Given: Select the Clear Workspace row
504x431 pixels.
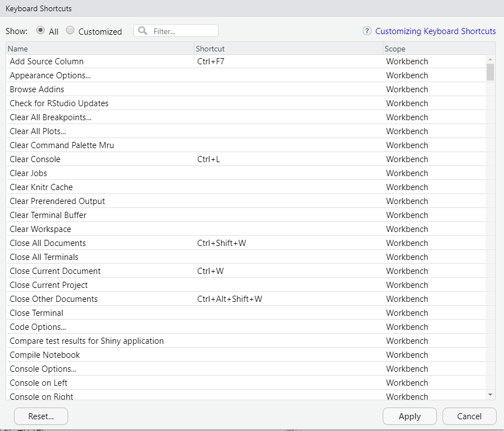Looking at the screenshot, I should click(x=246, y=229).
